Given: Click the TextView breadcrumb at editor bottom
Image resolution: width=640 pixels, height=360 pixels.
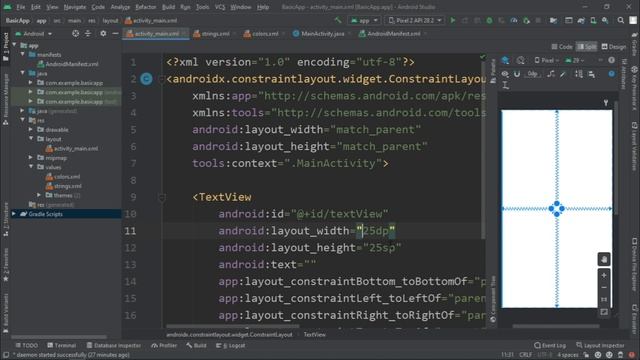Looking at the screenshot, I should coord(314,335).
